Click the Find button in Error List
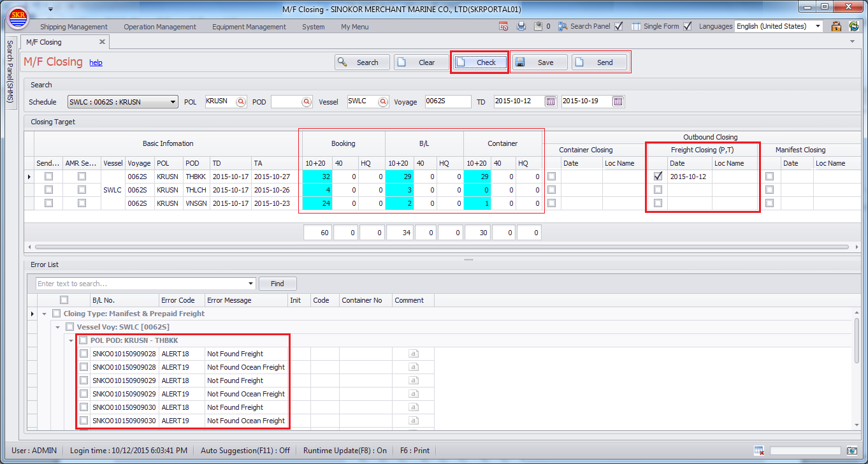This screenshot has height=464, width=868. [277, 284]
